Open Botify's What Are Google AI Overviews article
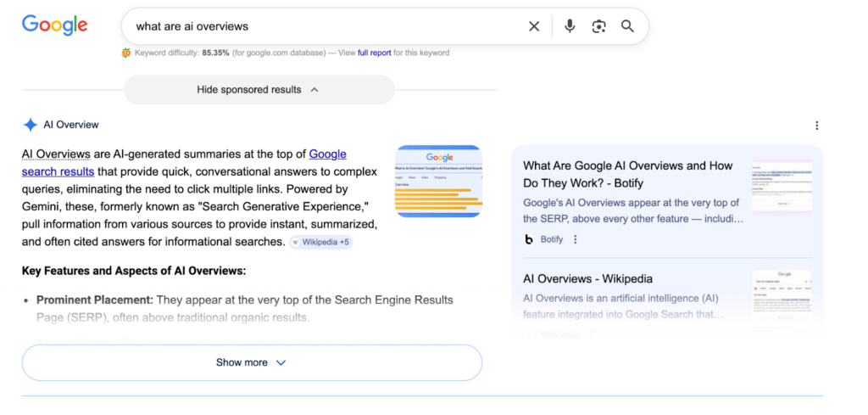 click(x=627, y=174)
